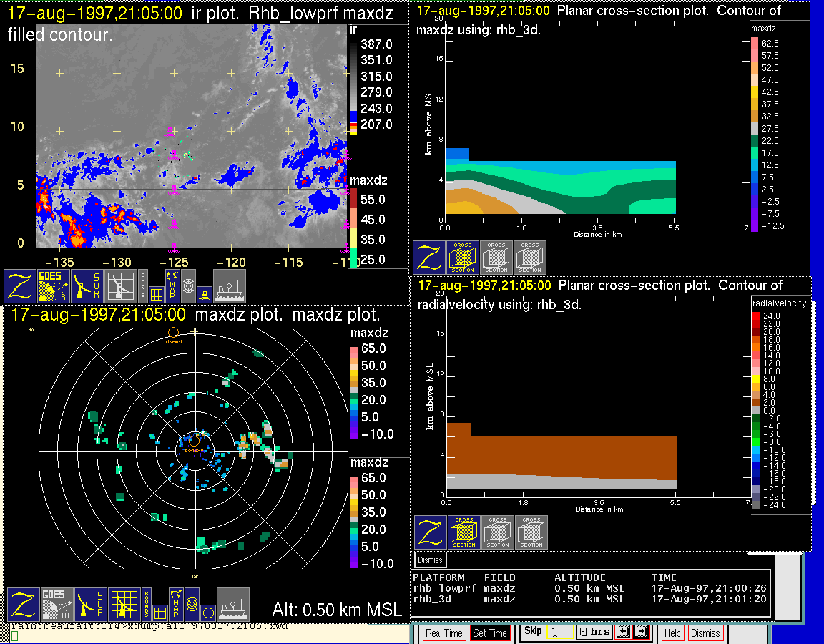This screenshot has width=824, height=644.
Task: Open the hrs time unit dropdown
Action: point(594,633)
